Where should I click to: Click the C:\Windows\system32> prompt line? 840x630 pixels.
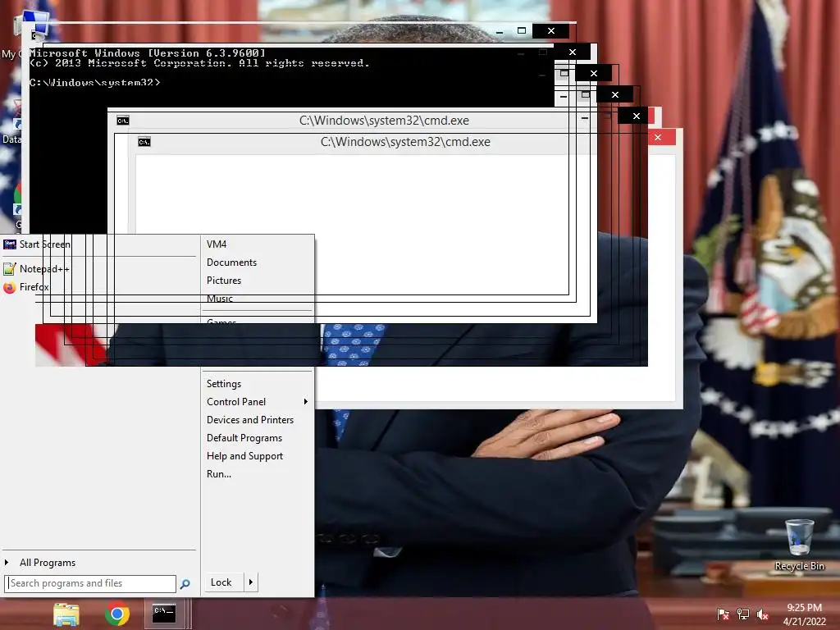point(95,83)
